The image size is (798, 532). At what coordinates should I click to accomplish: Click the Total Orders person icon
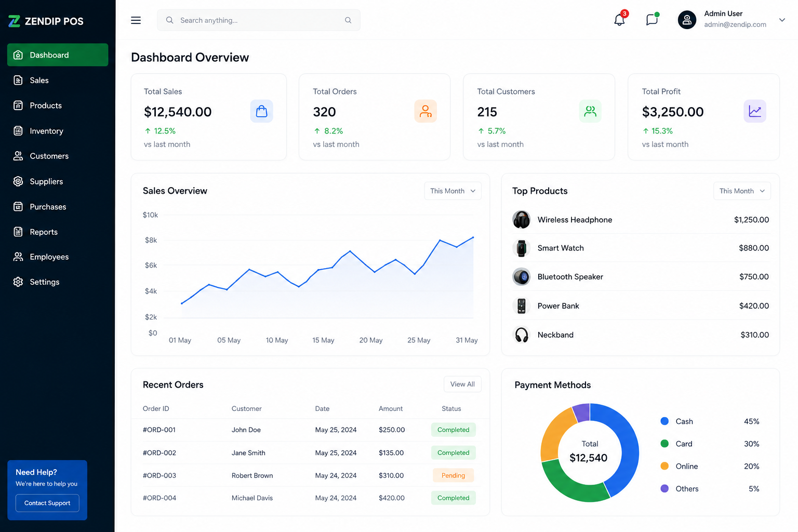click(x=425, y=111)
